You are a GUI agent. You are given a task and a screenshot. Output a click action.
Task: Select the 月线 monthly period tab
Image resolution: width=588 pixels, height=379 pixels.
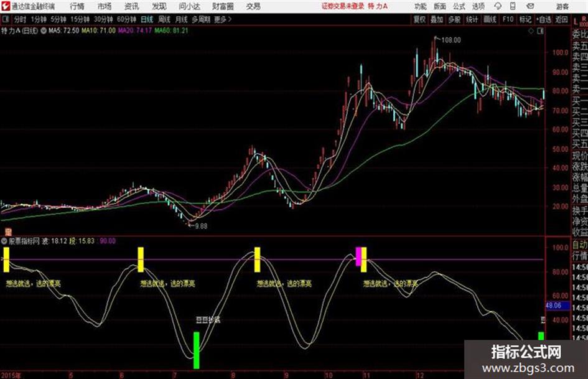point(182,19)
